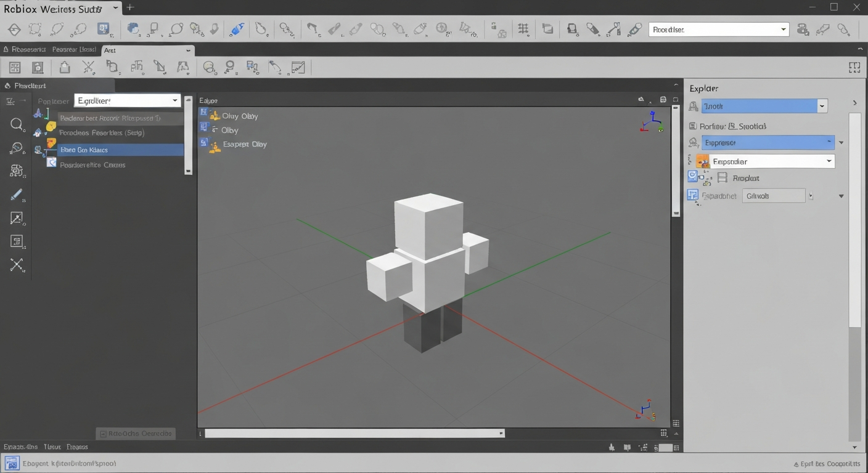Click the save disk icon above the viewport
The height and width of the screenshot is (473, 868).
point(663,100)
